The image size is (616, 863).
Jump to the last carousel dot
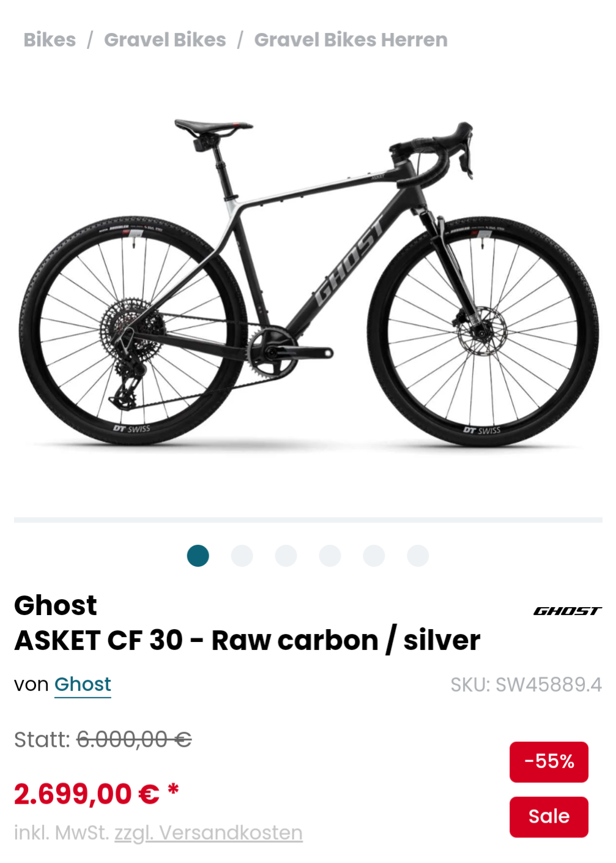coord(418,556)
